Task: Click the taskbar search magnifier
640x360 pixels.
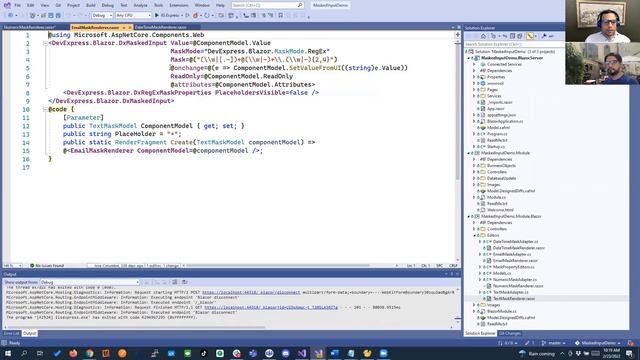Action: click(x=24, y=353)
